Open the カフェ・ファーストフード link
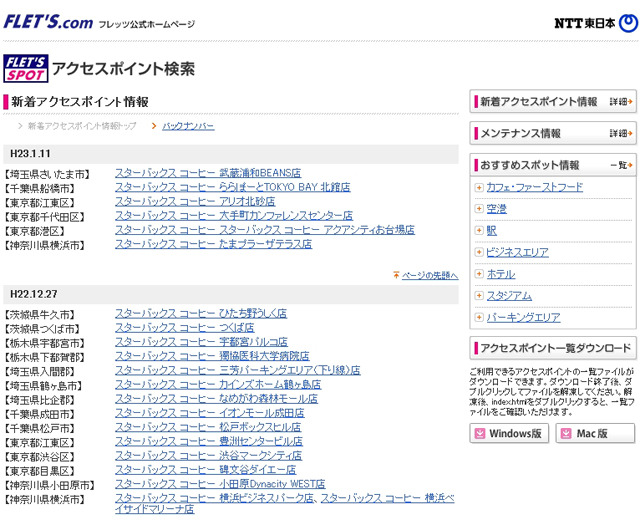The height and width of the screenshot is (530, 640). pyautogui.click(x=534, y=187)
